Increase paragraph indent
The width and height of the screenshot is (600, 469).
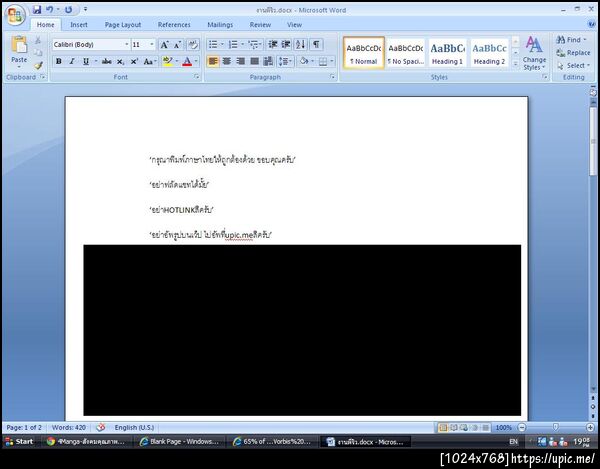pyautogui.click(x=286, y=45)
